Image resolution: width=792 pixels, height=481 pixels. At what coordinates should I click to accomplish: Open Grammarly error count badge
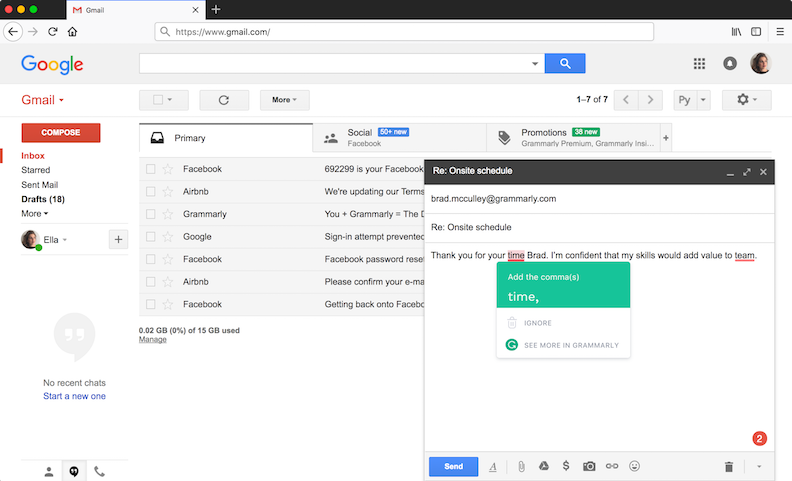759,439
